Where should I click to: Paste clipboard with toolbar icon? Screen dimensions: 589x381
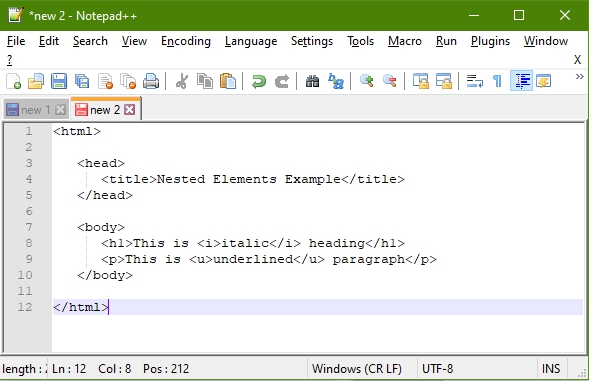pyautogui.click(x=228, y=81)
